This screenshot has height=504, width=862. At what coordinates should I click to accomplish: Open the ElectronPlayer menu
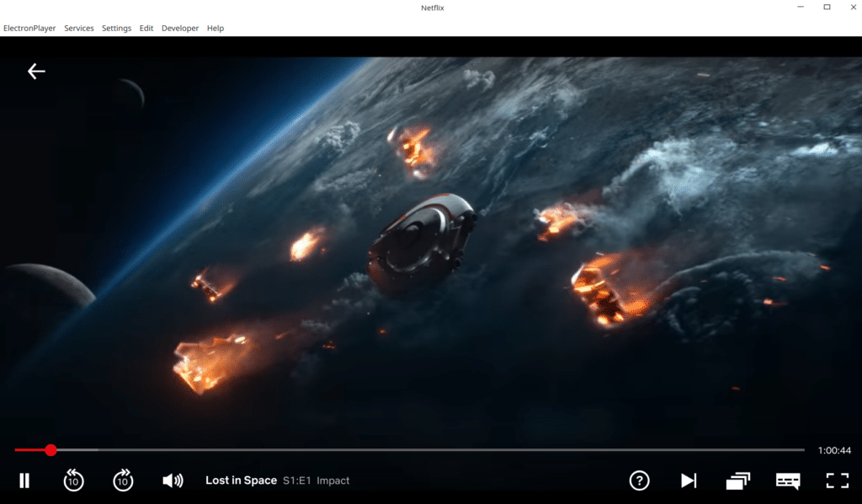29,28
